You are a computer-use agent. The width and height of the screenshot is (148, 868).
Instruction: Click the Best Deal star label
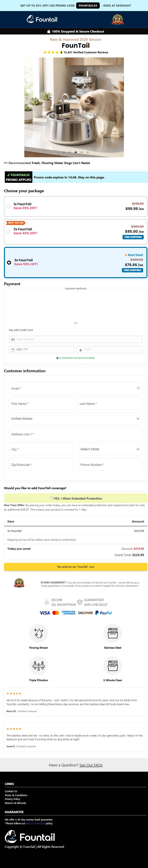133,255
